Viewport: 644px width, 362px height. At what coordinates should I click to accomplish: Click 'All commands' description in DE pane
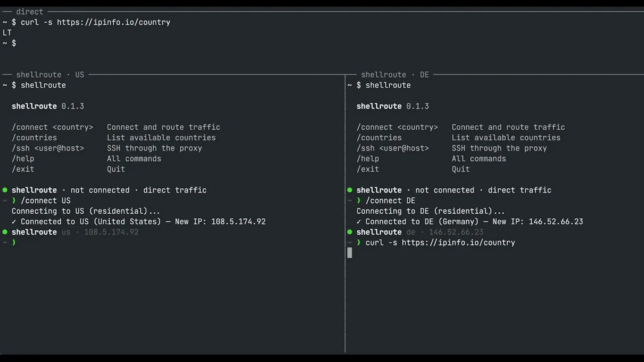(479, 158)
